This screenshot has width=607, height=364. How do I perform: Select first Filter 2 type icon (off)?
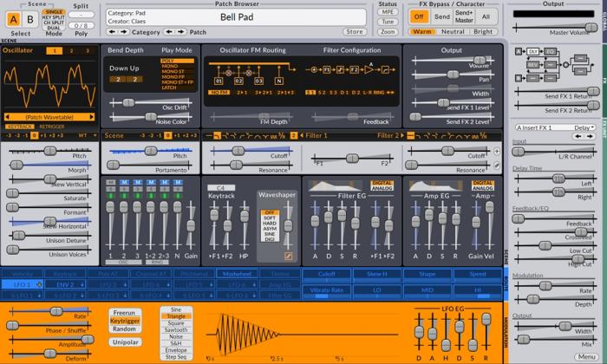point(411,136)
